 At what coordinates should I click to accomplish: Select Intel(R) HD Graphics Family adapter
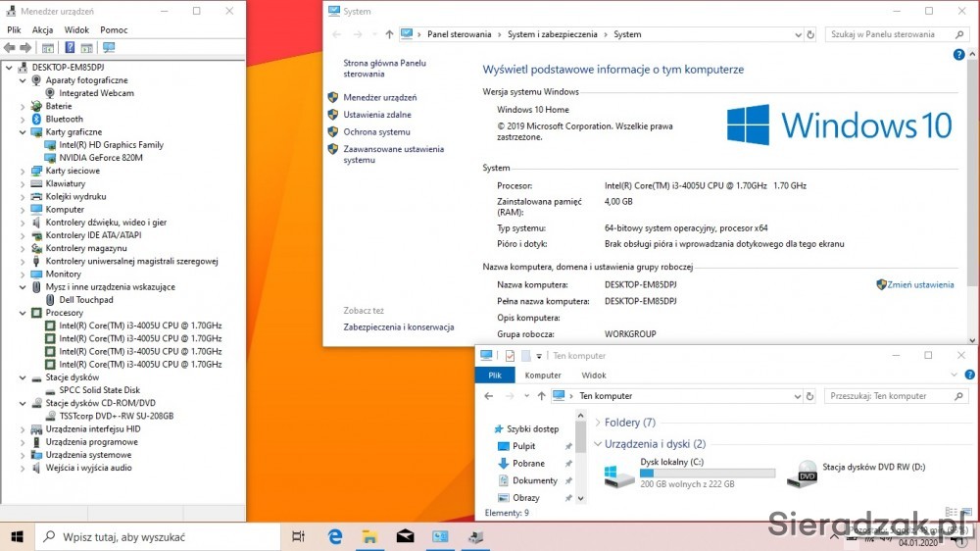pos(112,145)
